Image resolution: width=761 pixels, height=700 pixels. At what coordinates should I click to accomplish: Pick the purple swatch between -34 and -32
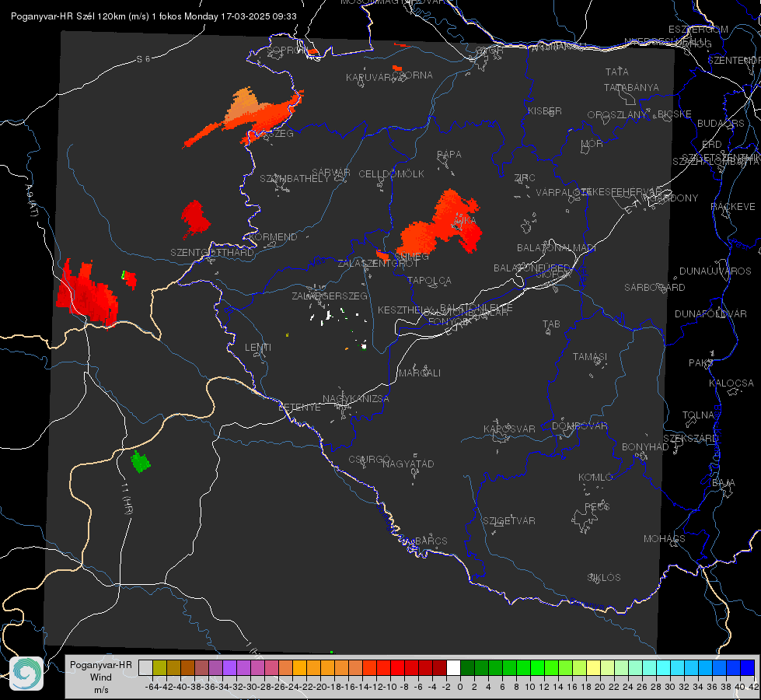(229, 667)
